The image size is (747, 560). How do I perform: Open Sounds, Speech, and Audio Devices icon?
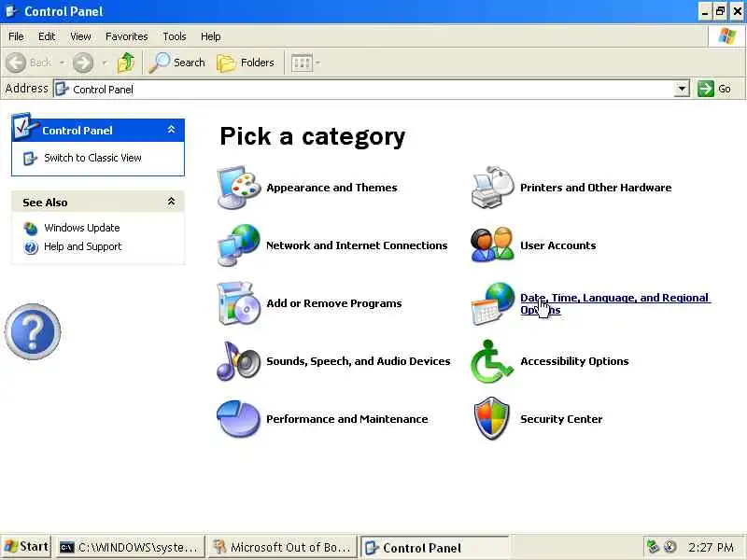tap(238, 361)
